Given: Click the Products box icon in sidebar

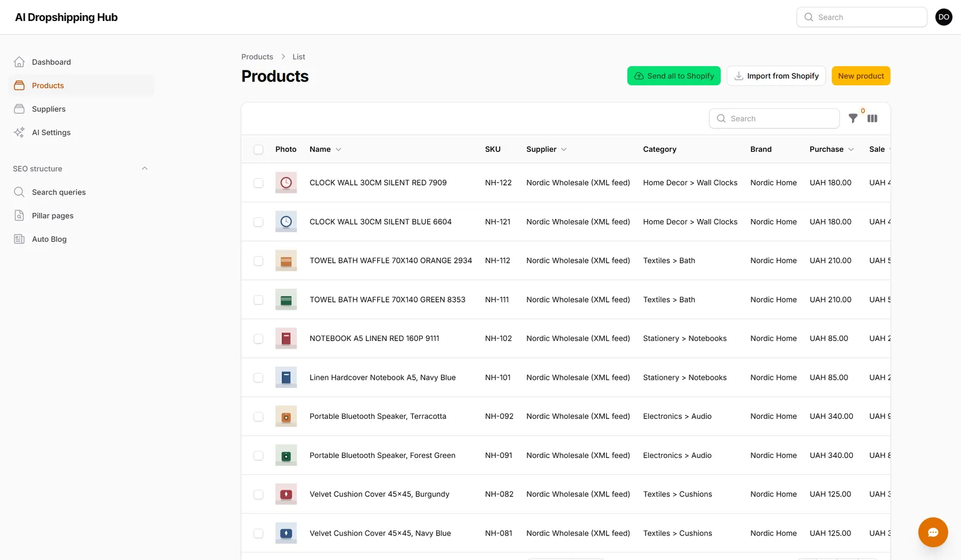Looking at the screenshot, I should 19,85.
